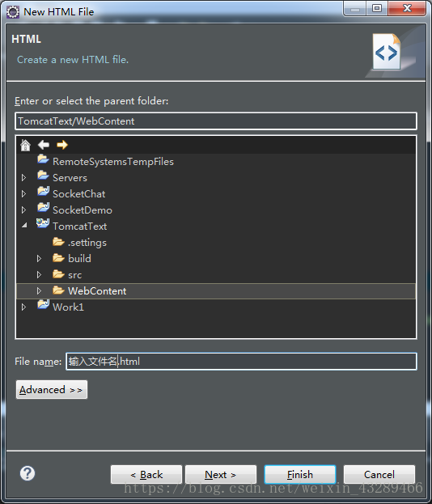Open the Advanced >> options
Viewport: 432px width, 504px height.
coord(52,390)
